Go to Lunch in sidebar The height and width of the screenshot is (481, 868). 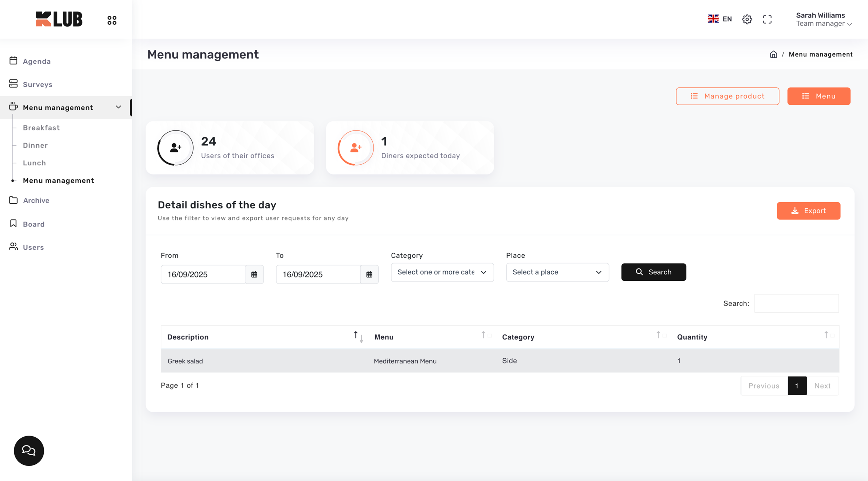[34, 163]
